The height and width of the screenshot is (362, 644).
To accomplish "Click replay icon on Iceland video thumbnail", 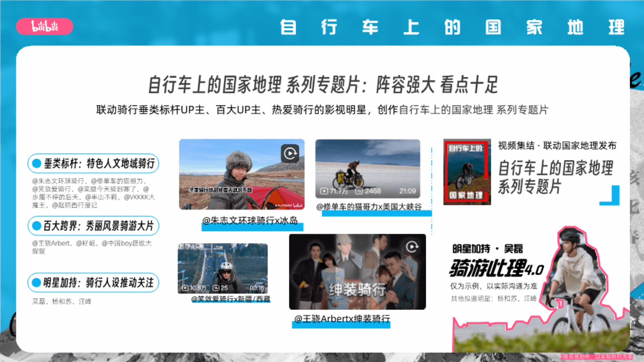I will coord(290,154).
